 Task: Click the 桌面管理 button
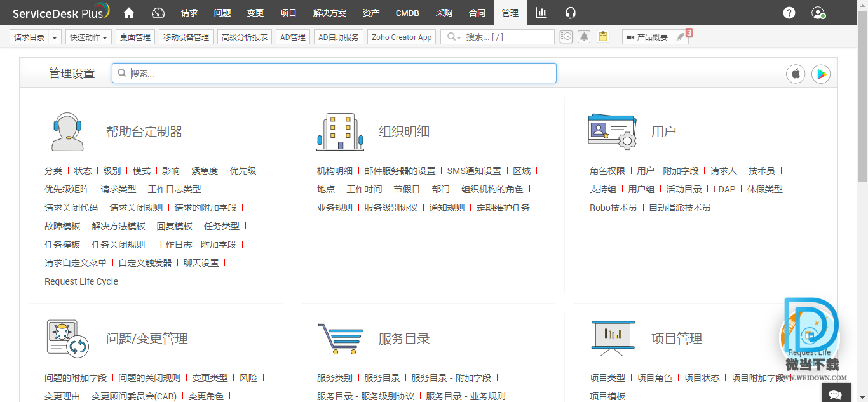(x=135, y=37)
